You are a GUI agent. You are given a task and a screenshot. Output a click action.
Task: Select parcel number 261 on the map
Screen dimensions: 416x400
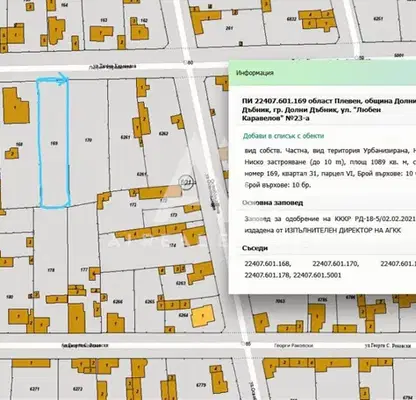pyautogui.click(x=229, y=28)
